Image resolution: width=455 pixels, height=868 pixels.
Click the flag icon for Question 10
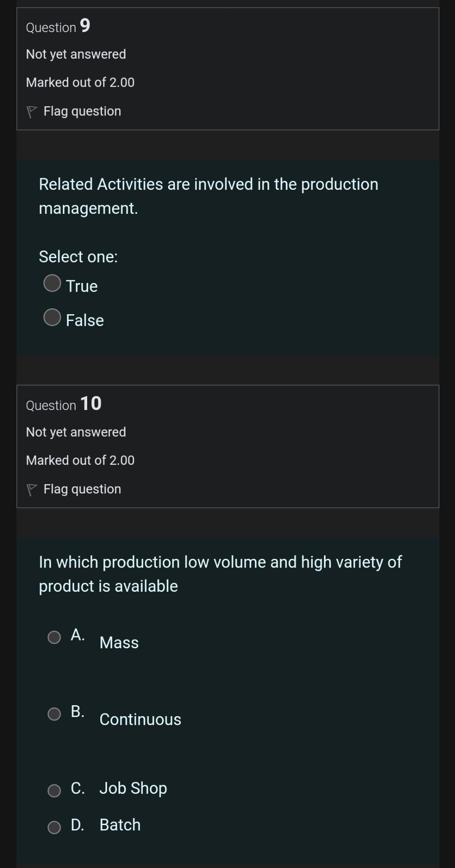(x=32, y=489)
